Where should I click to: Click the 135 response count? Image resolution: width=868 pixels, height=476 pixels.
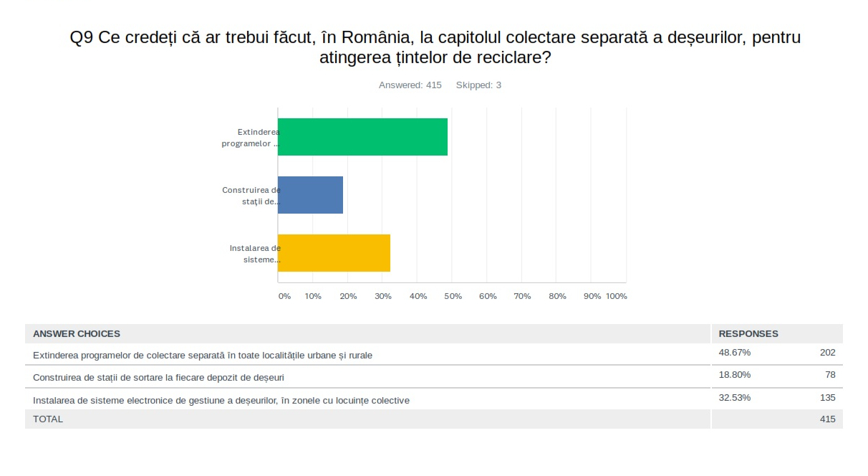click(827, 398)
